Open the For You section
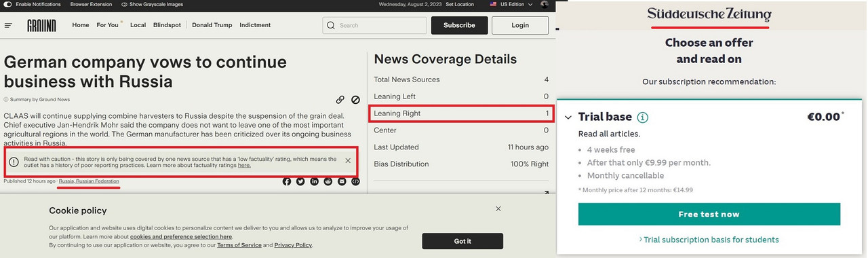The image size is (868, 258). tap(107, 25)
